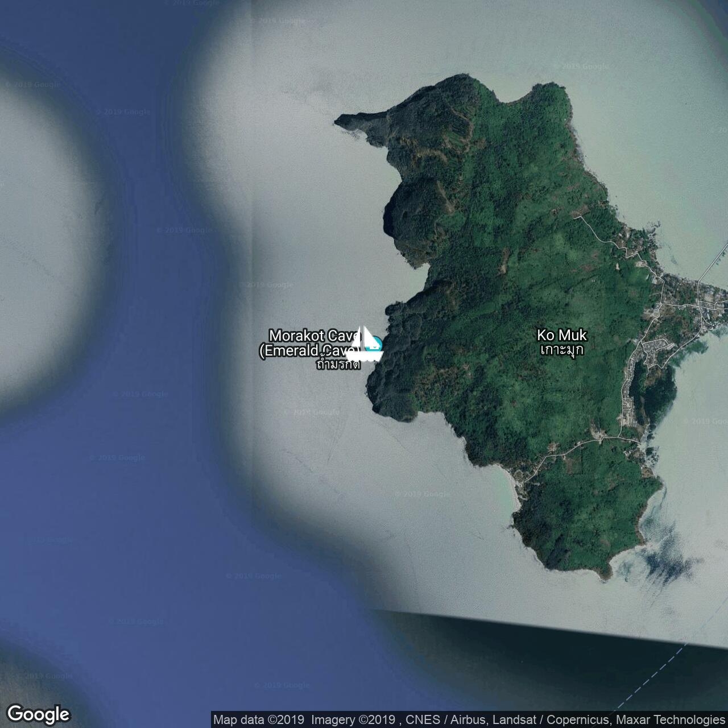Viewport: 728px width, 728px height.
Task: Click the Ko Muk island name label
Action: 561,335
